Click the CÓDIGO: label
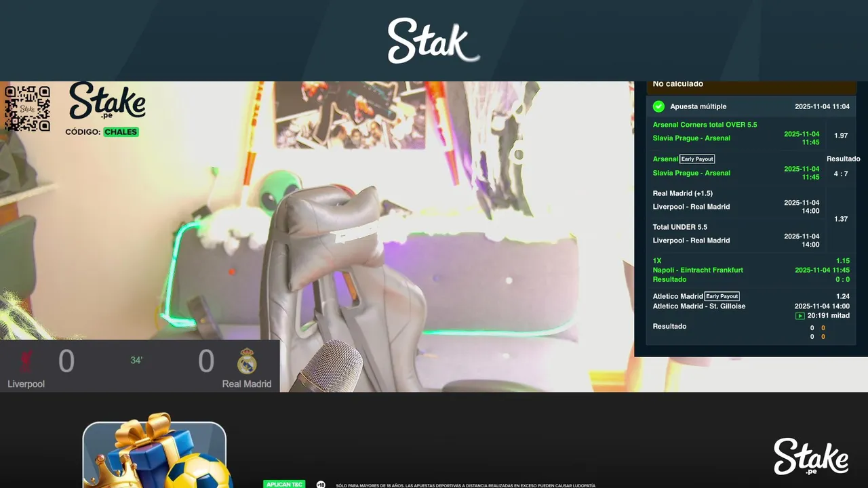Image resolution: width=868 pixels, height=488 pixels. [83, 132]
